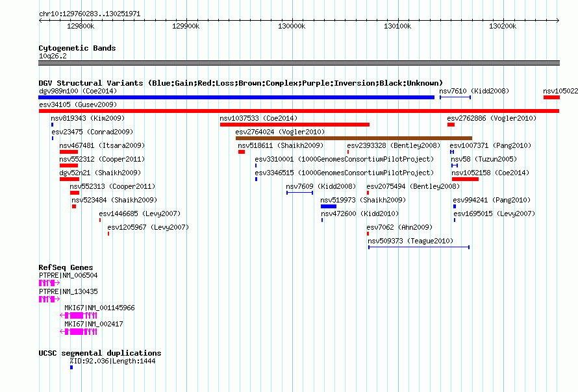The image size is (578, 392).
Task: Click esv994241 (Pang2010) label
Action: (492, 200)
